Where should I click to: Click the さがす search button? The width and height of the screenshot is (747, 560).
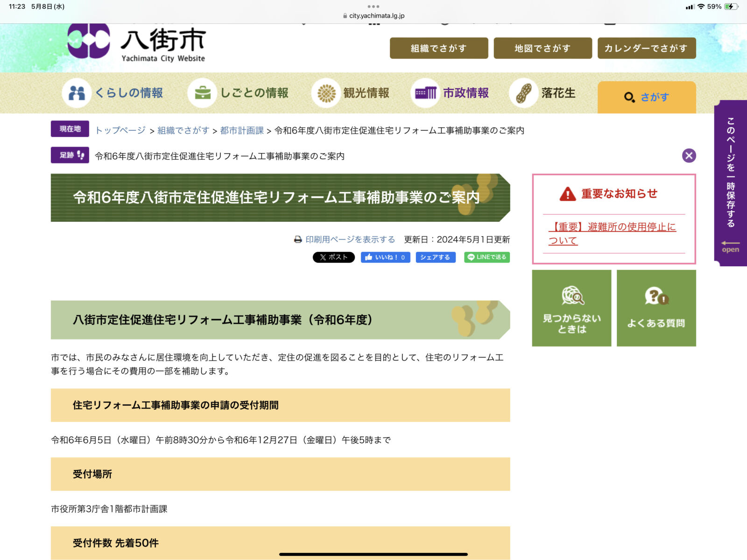[646, 97]
